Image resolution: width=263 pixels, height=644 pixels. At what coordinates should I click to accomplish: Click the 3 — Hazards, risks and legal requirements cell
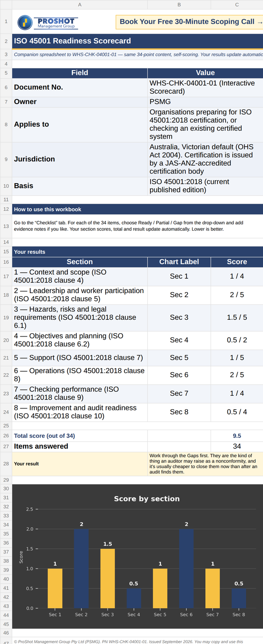[x=80, y=317]
